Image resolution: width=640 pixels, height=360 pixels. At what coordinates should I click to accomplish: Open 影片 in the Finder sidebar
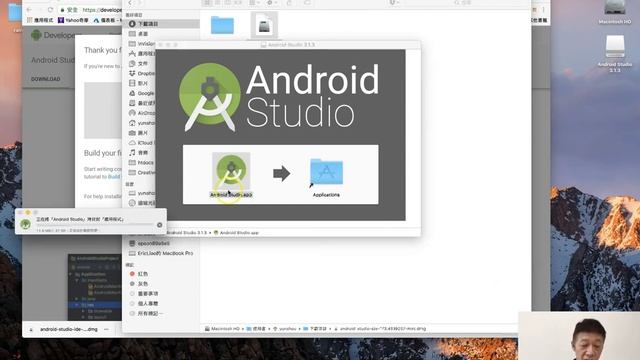coord(138,83)
